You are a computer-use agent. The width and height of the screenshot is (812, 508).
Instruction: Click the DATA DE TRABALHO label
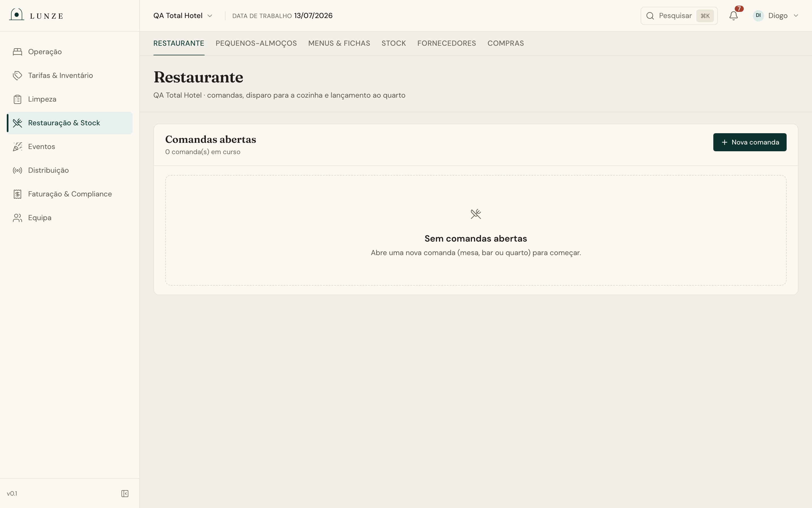(x=262, y=16)
